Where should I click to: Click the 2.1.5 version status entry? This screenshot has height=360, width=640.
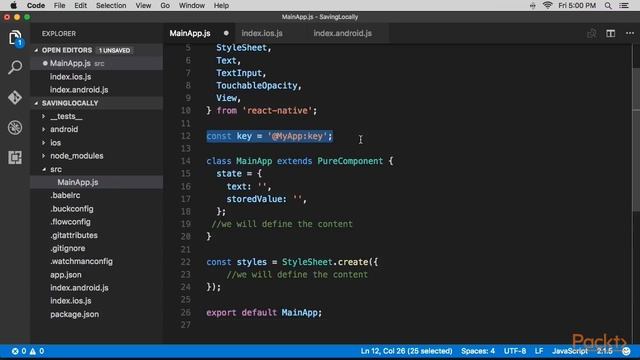point(604,351)
